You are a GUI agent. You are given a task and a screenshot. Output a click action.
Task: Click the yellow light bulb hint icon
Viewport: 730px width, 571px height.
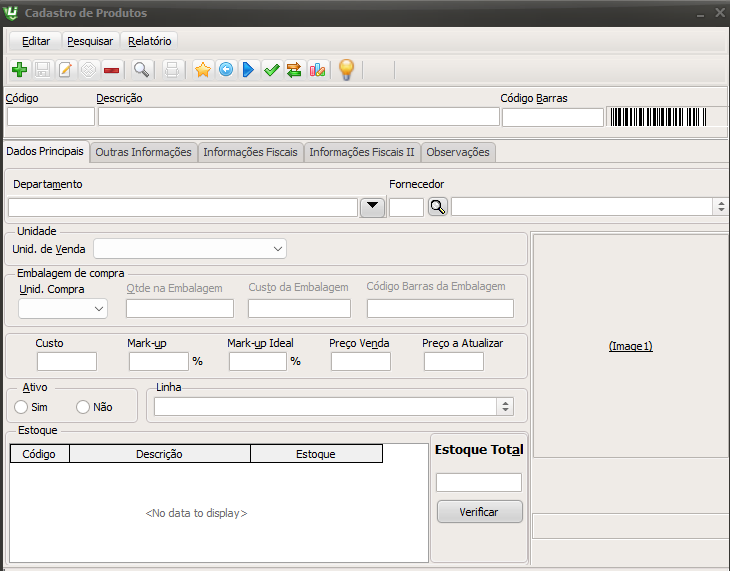click(x=346, y=70)
